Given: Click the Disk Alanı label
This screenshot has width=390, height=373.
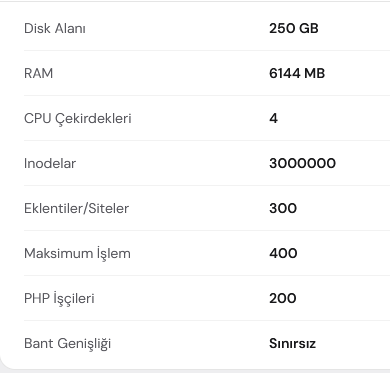Looking at the screenshot, I should pyautogui.click(x=55, y=28).
